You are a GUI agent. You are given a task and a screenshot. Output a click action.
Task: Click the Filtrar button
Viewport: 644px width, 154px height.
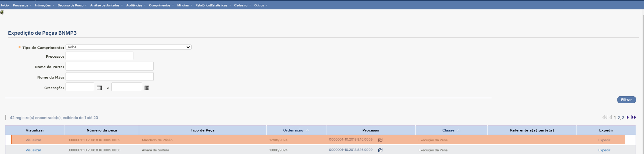[626, 100]
